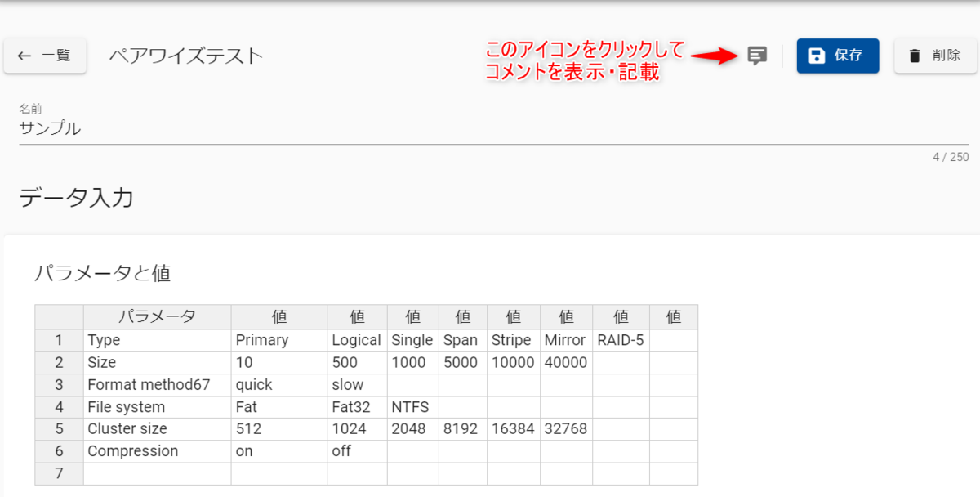Select the 10 cell in Size row

coord(279,363)
